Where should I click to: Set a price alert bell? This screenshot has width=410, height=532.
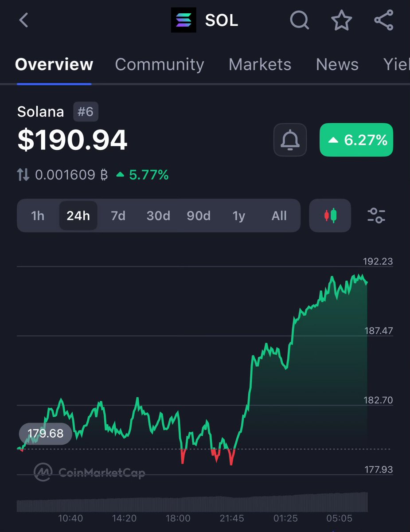click(x=290, y=140)
